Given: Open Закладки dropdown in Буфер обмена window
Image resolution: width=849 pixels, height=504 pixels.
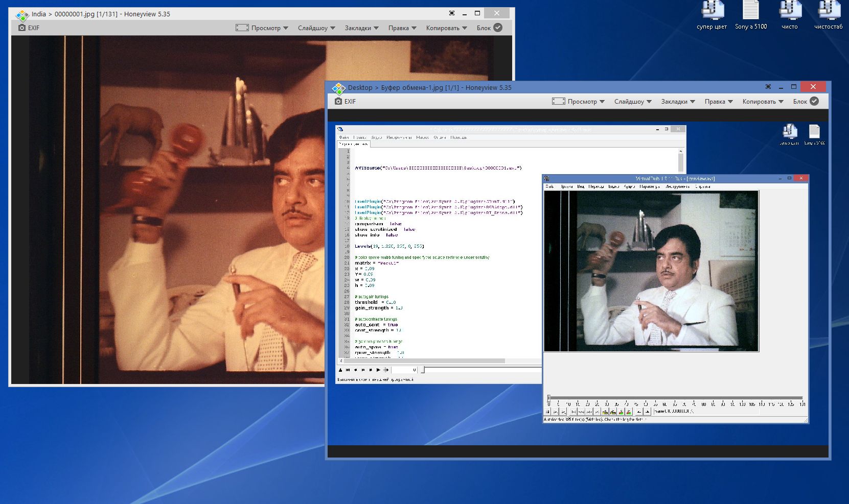Looking at the screenshot, I should 678,101.
